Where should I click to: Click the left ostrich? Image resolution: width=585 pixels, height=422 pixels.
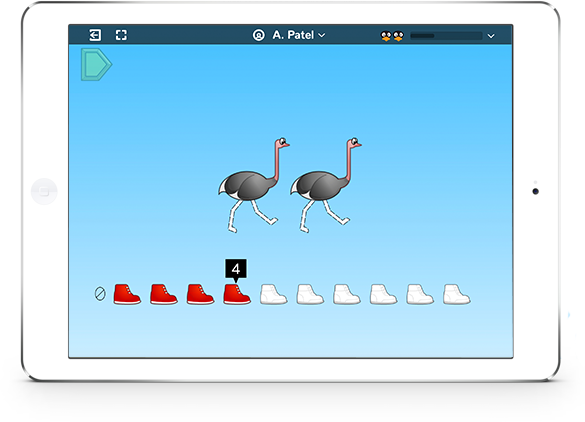click(253, 185)
